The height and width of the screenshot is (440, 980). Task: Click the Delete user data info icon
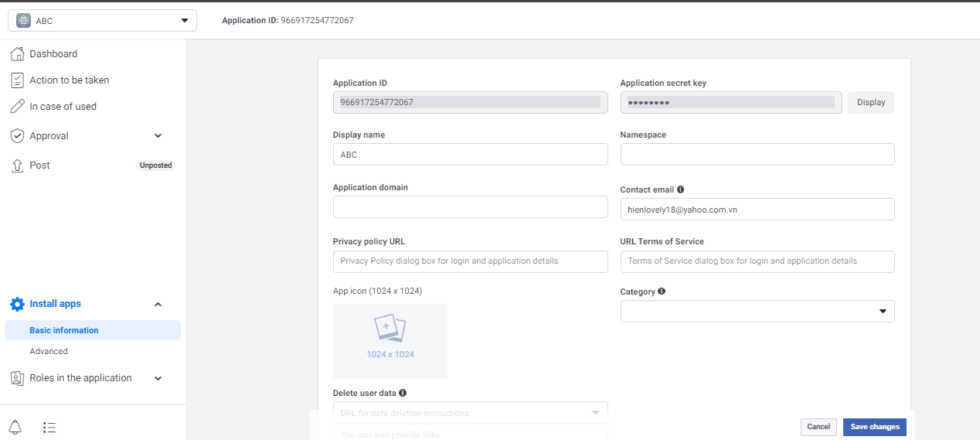point(403,393)
